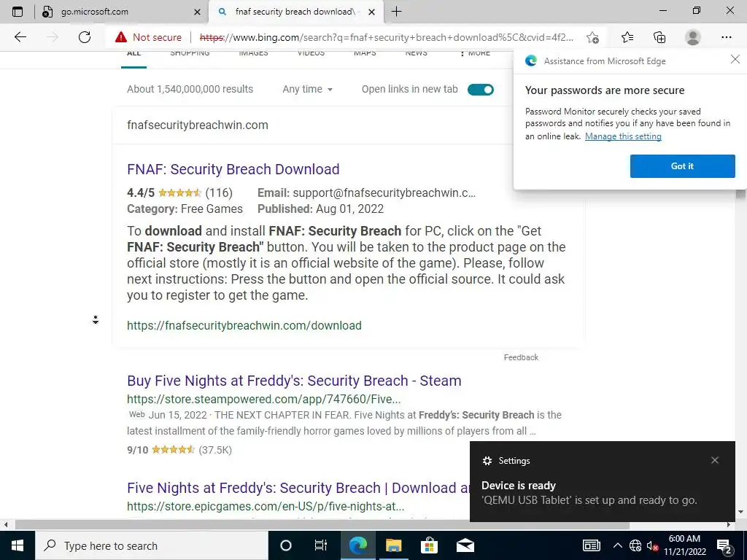The width and height of the screenshot is (747, 560).
Task: Open the Manage this setting link
Action: tap(623, 136)
